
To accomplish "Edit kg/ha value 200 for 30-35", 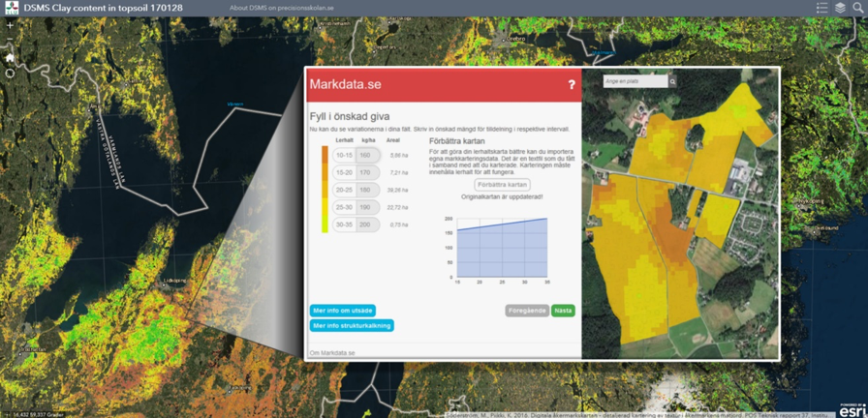I will (367, 224).
